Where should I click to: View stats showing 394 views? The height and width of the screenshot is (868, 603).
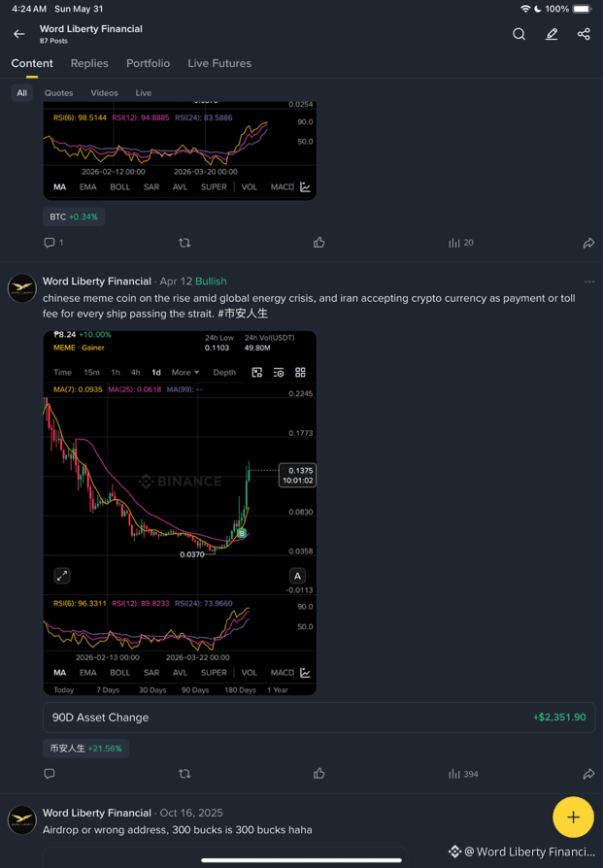463,774
